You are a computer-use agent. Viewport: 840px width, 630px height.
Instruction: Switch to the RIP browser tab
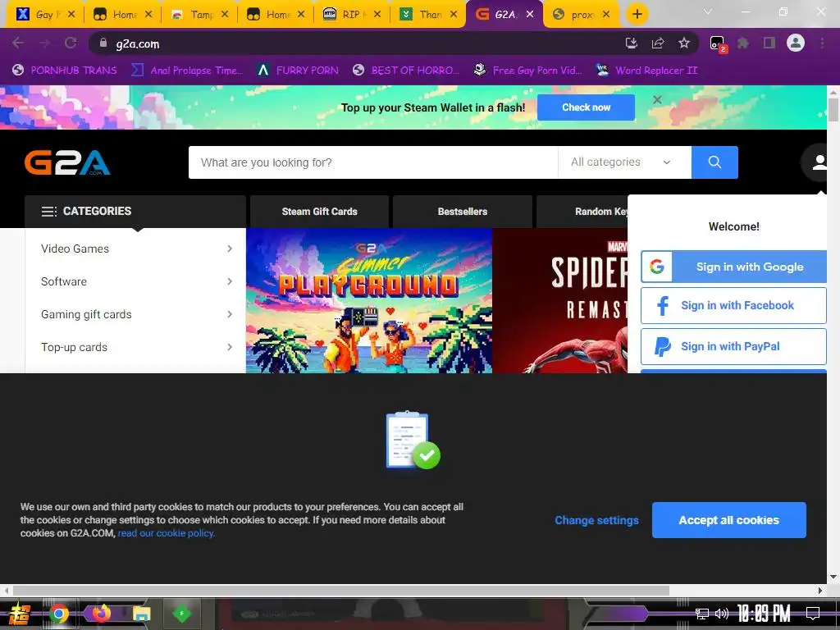(351, 15)
